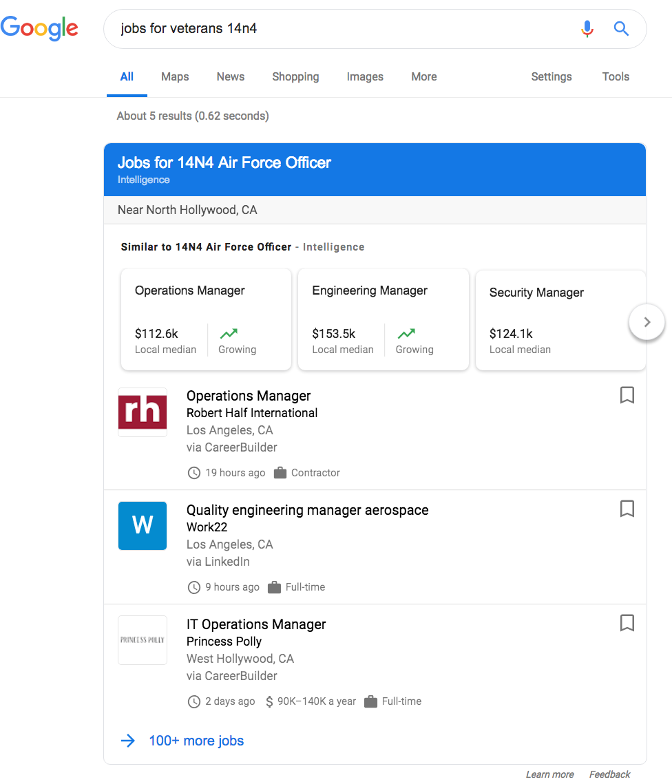Open the Robert Half company logo
This screenshot has width=672, height=784.
(143, 412)
